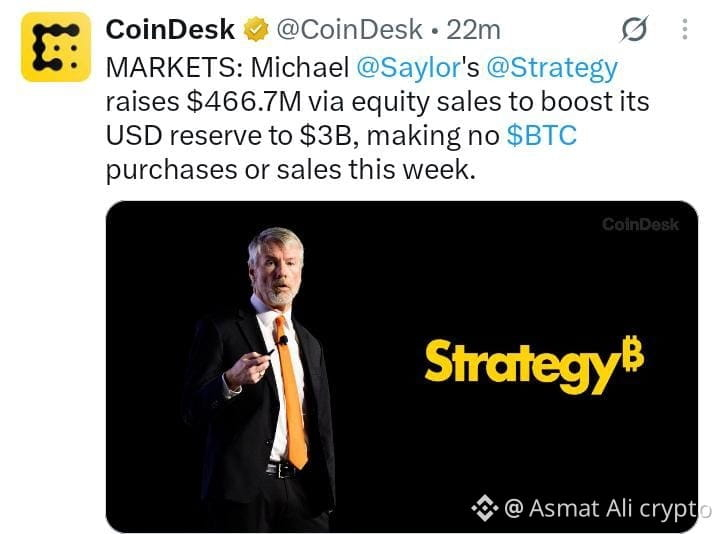Tap the MARKETS word starting the tweet

(171, 67)
